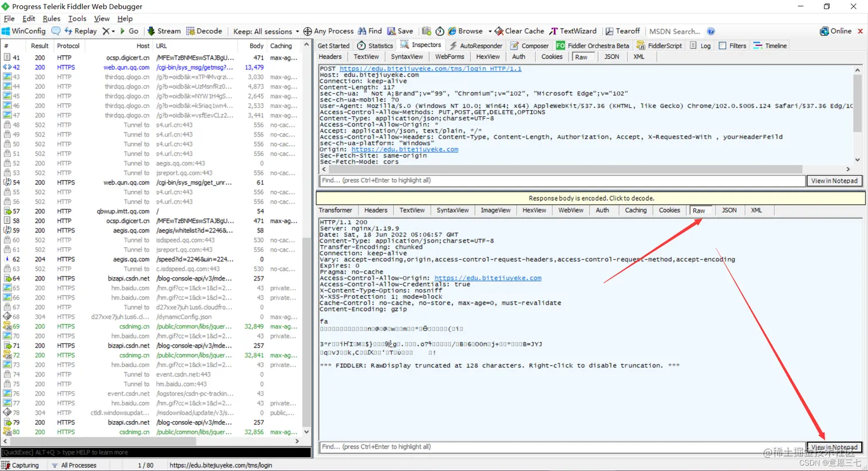Open edu.bitejiuyeke.com/tms/login request link

[430, 68]
